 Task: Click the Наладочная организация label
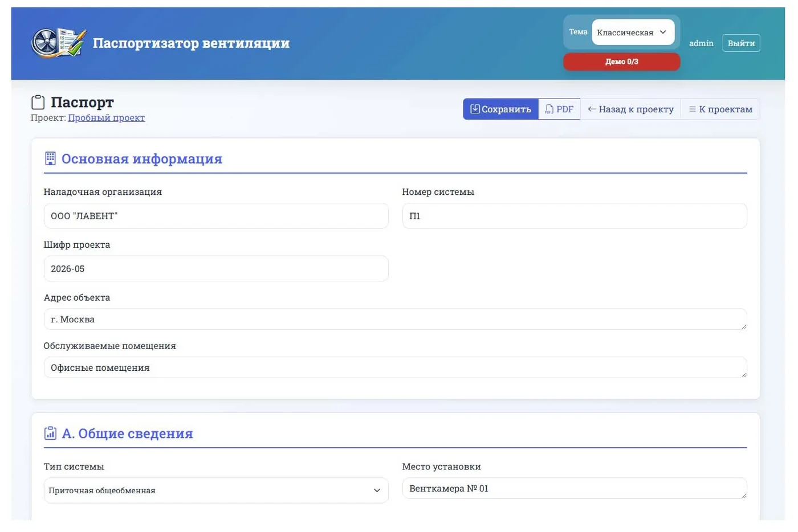[x=103, y=192]
